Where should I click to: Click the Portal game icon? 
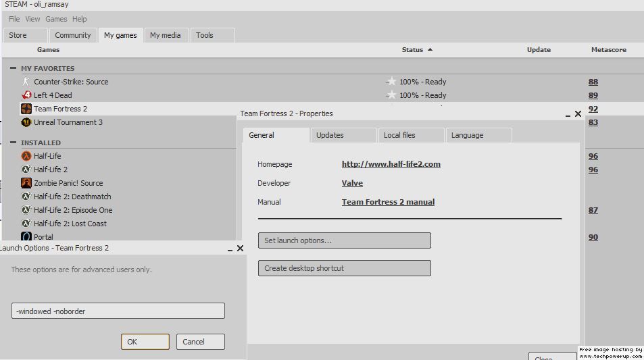[x=26, y=237]
